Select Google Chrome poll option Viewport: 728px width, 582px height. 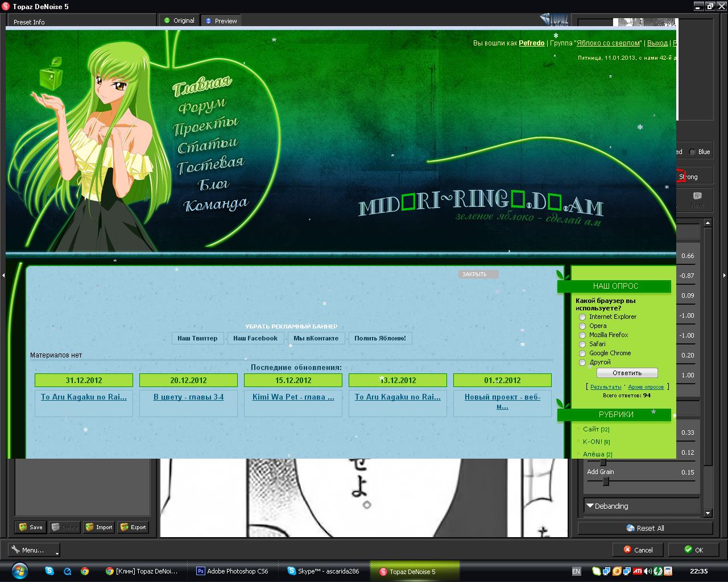click(x=582, y=354)
